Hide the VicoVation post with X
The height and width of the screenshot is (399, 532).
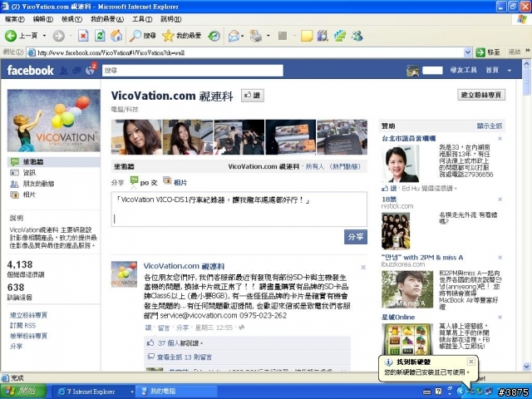[363, 268]
